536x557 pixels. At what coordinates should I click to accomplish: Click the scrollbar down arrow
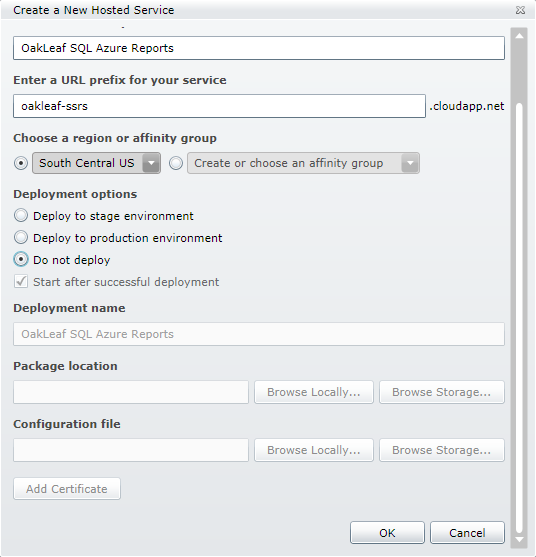(x=519, y=539)
